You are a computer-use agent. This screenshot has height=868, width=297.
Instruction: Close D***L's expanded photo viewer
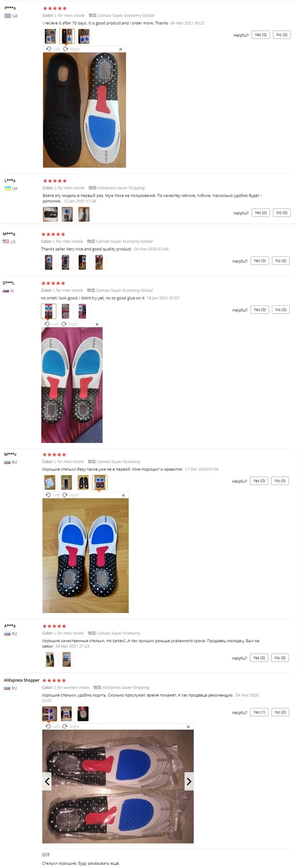[97, 324]
